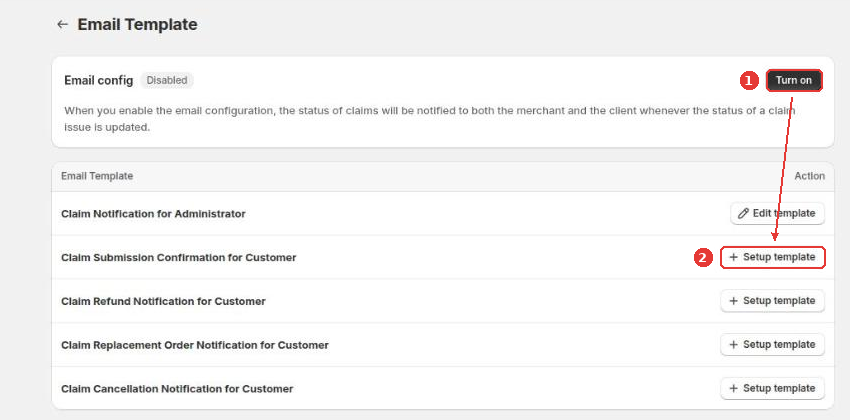This screenshot has height=420, width=850.
Task: Click the Disabled status badge
Action: (x=167, y=80)
